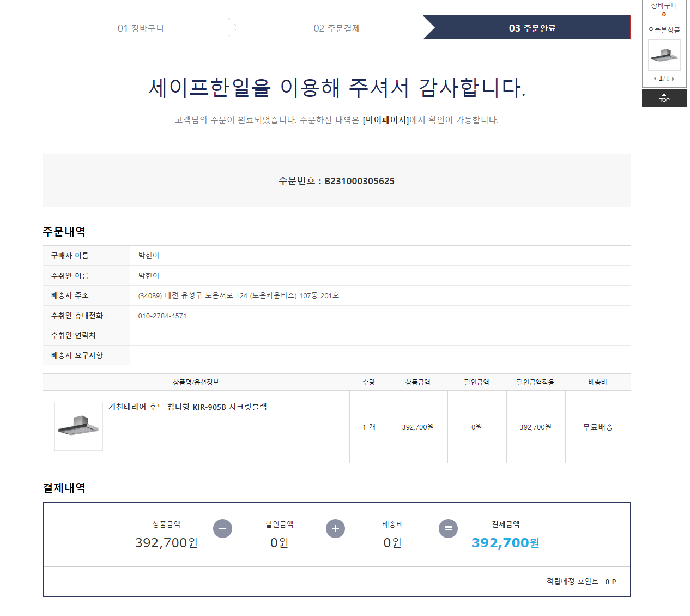Screen dimensions: 690x616
Task: Select step 03 주문완료 tab
Action: [532, 28]
